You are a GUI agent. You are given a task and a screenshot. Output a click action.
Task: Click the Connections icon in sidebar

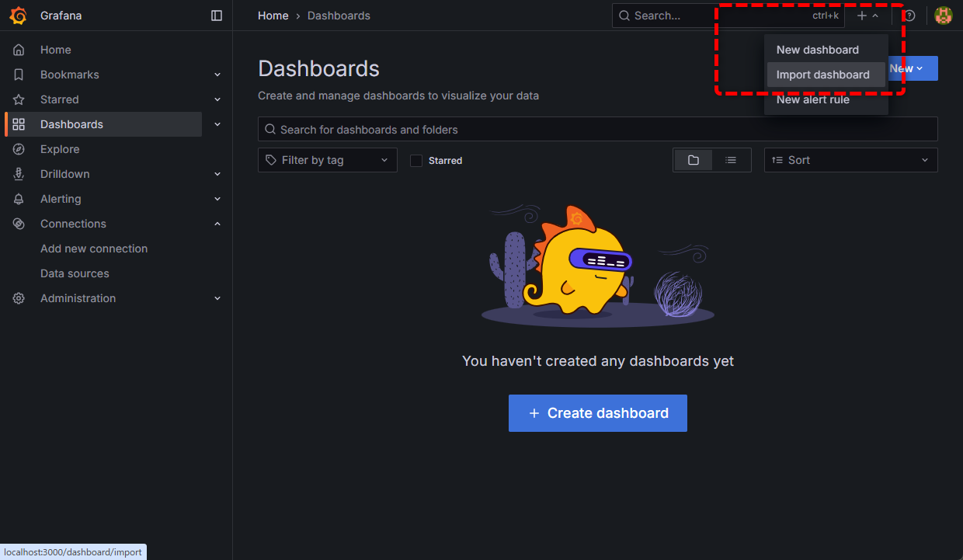(19, 224)
